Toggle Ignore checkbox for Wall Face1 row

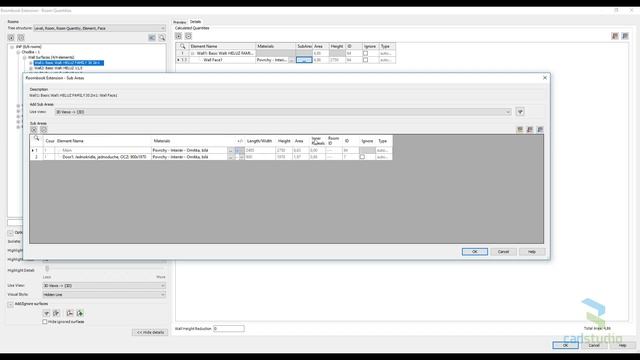[365, 60]
